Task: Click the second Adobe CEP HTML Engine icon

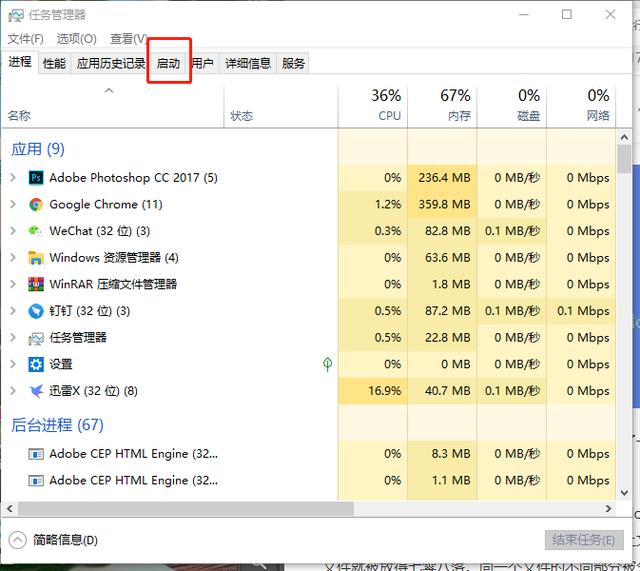Action: pyautogui.click(x=36, y=480)
